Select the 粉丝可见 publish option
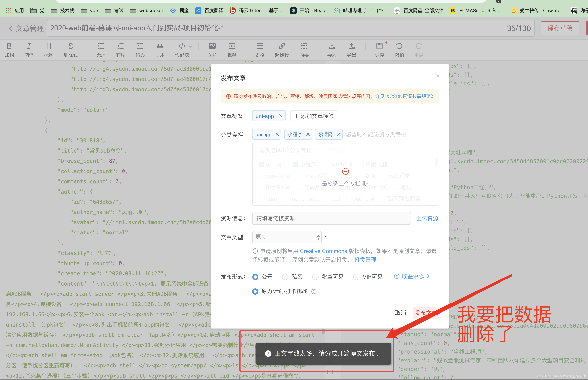The width and height of the screenshot is (588, 380). pos(315,277)
